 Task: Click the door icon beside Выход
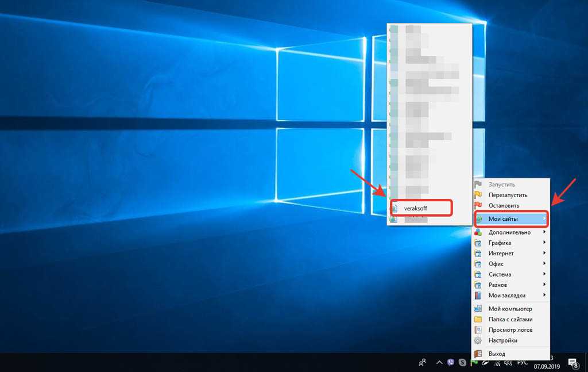tap(478, 354)
